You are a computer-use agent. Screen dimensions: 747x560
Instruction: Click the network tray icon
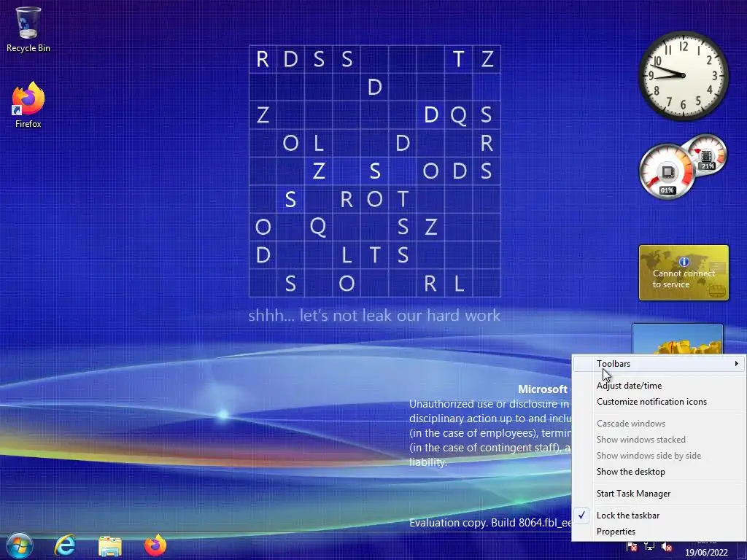649,547
